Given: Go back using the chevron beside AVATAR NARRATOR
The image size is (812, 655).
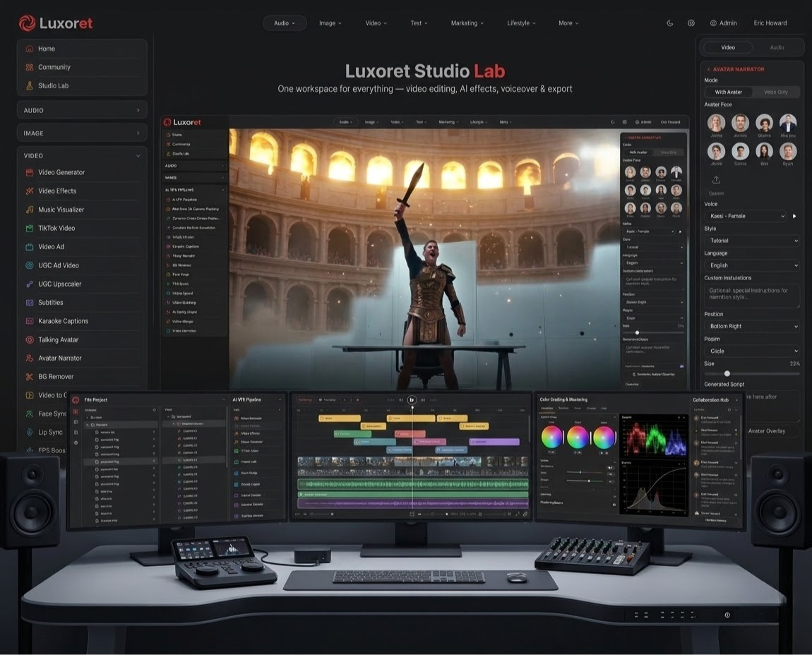Looking at the screenshot, I should [708, 69].
